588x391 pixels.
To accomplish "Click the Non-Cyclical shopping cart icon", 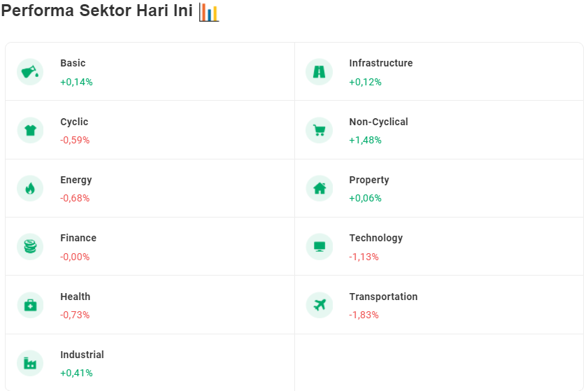I will click(x=319, y=130).
